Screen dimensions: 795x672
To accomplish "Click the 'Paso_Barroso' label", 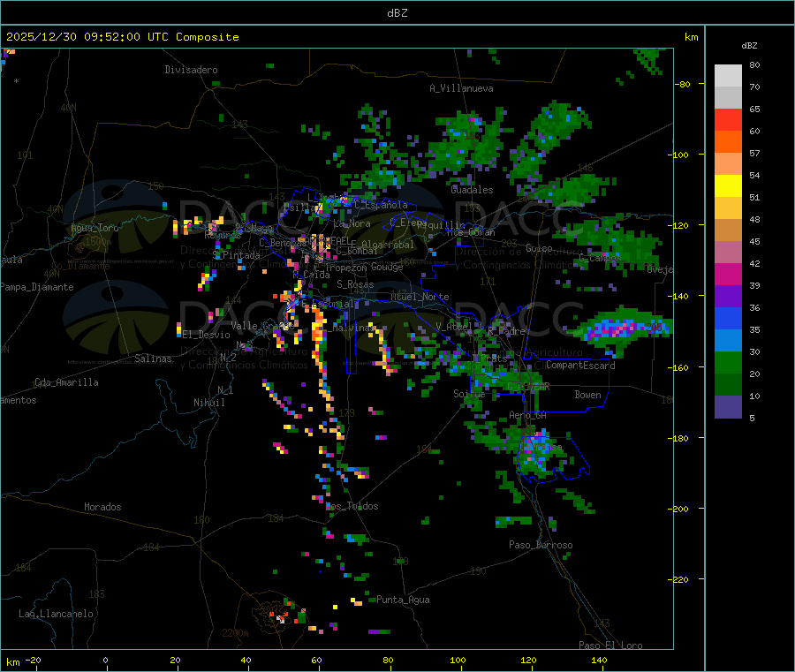I will coord(541,546).
